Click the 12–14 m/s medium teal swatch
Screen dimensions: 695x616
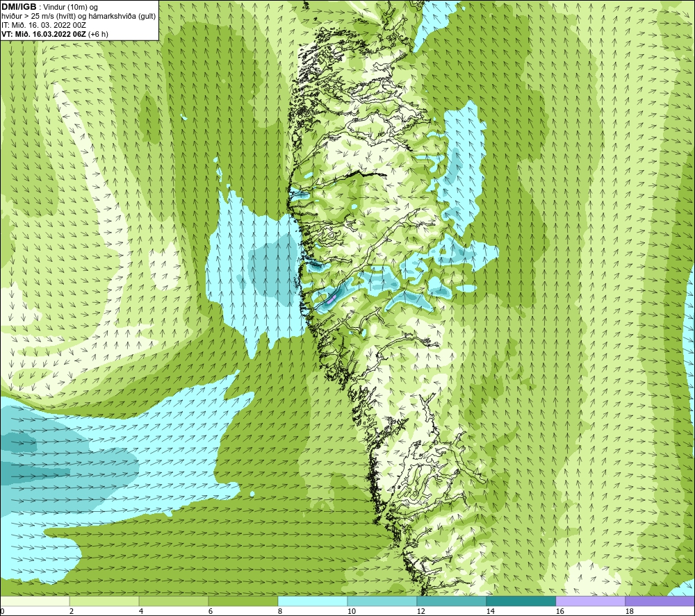point(451,601)
